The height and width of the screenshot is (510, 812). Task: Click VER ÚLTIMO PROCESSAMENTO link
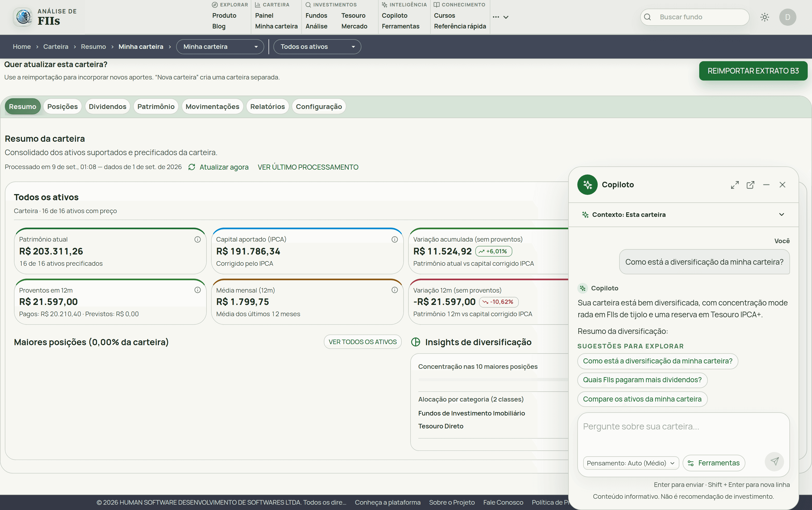point(308,167)
